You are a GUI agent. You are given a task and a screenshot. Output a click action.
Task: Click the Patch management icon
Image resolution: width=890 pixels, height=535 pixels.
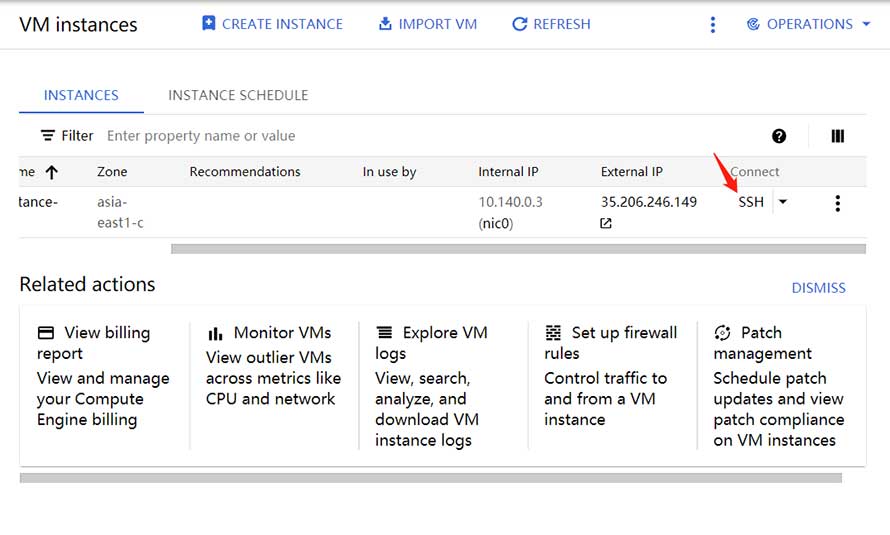click(x=722, y=332)
